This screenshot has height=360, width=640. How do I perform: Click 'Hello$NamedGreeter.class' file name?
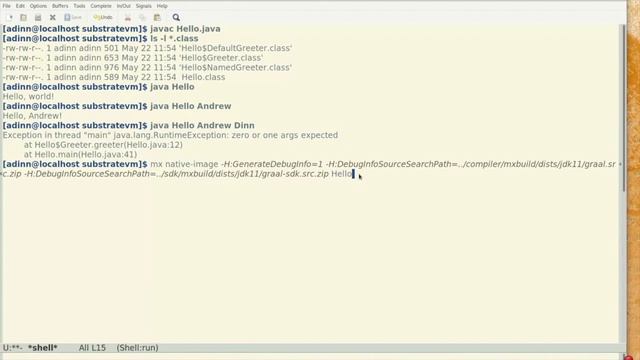tap(236, 67)
